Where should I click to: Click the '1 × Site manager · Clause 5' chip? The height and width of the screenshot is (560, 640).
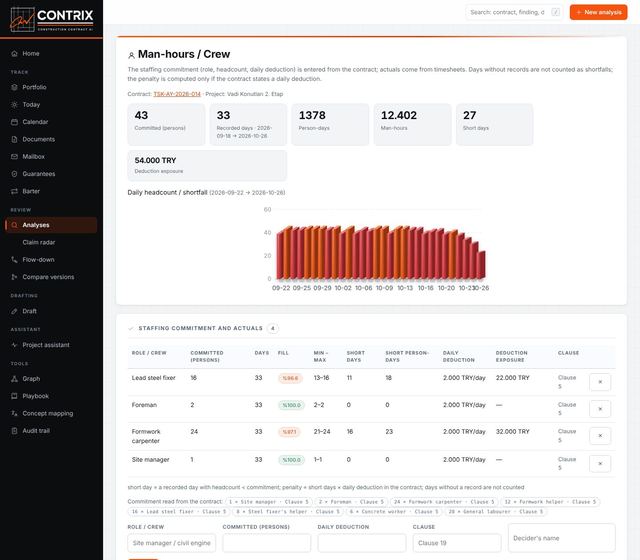pyautogui.click(x=268, y=502)
